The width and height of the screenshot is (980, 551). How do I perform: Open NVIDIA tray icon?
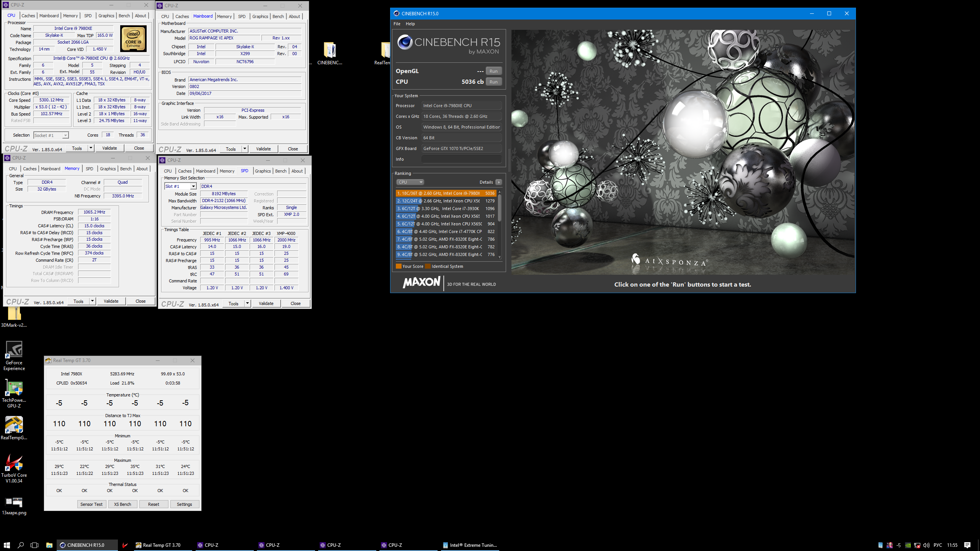point(908,545)
